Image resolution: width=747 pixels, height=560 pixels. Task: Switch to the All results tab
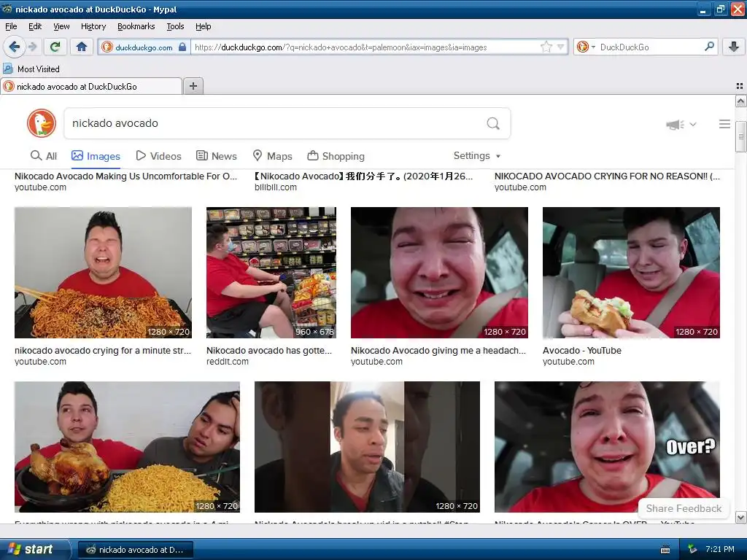tap(43, 156)
